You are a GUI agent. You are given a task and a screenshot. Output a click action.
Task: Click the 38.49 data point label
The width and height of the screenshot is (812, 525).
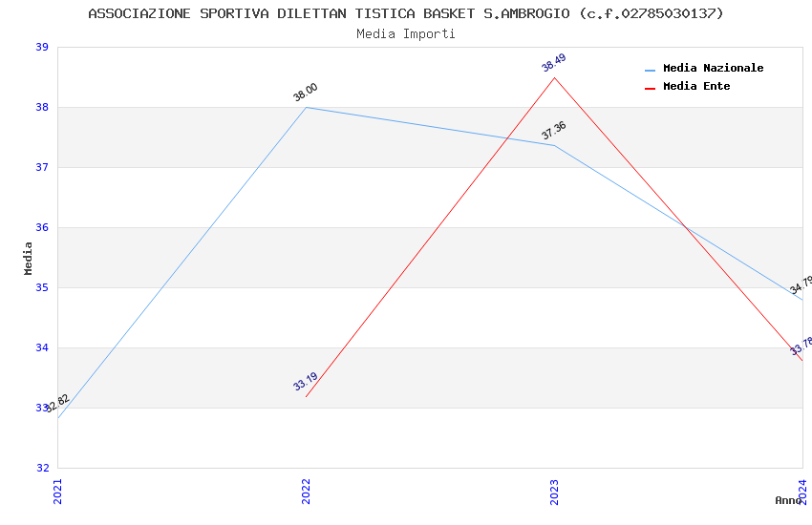pyautogui.click(x=553, y=63)
